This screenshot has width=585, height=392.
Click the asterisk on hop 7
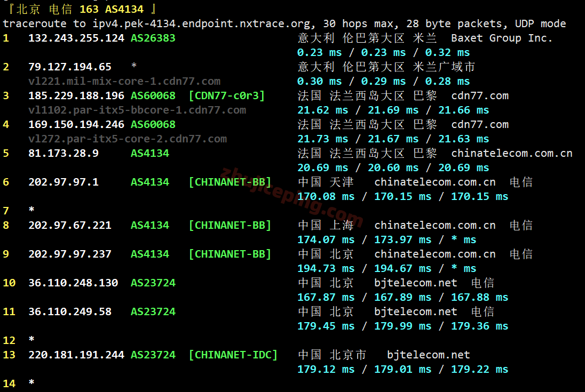click(31, 209)
